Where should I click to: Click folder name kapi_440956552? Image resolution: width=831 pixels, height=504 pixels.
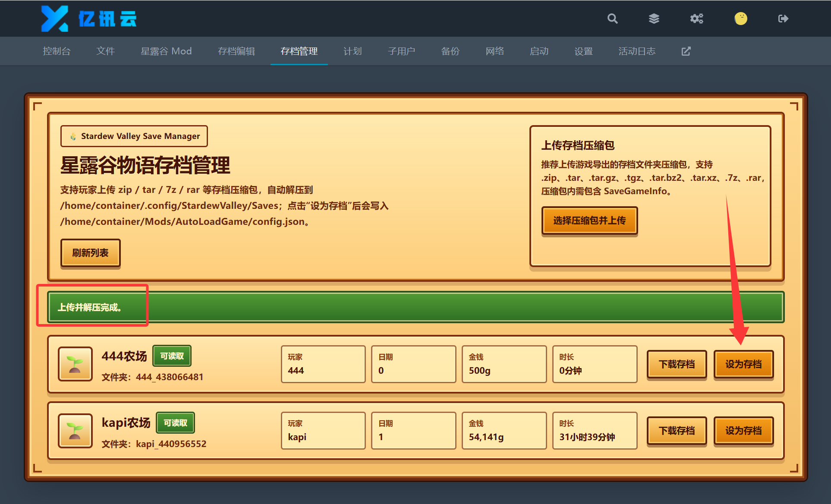coord(171,444)
